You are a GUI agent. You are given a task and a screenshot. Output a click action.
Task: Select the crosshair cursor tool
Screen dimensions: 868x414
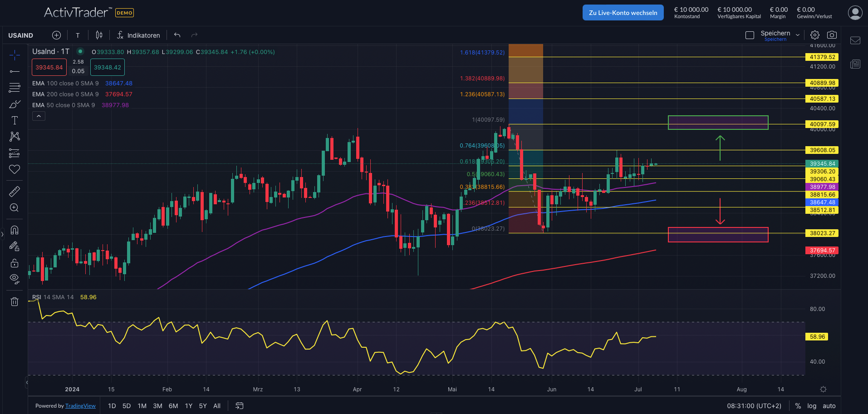point(15,54)
